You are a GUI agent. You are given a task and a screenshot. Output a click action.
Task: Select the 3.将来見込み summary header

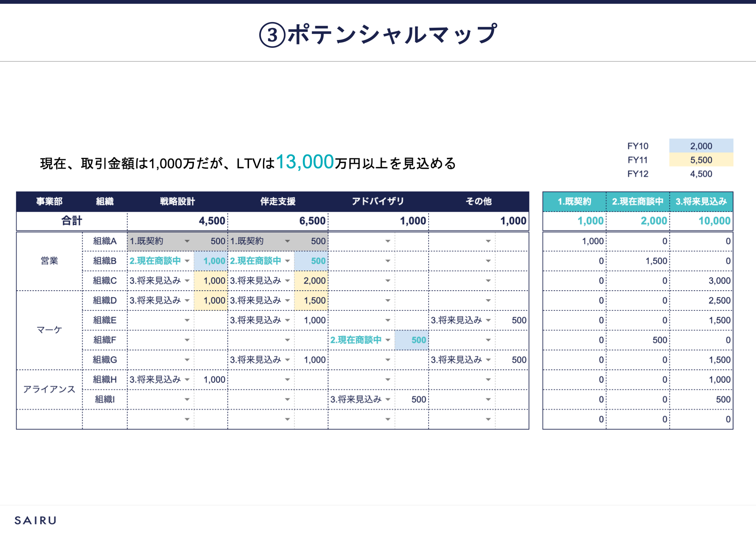coord(701,201)
